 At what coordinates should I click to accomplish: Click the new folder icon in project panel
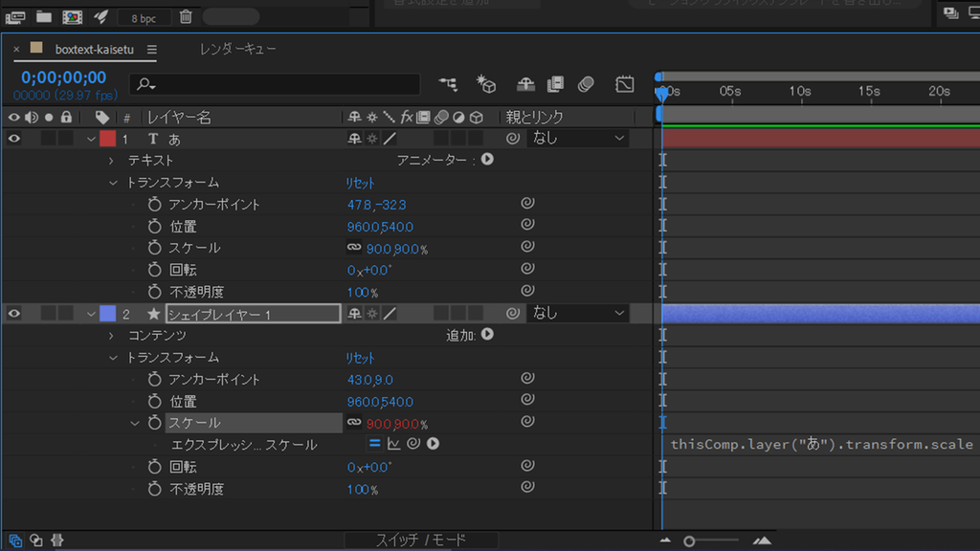click(44, 17)
